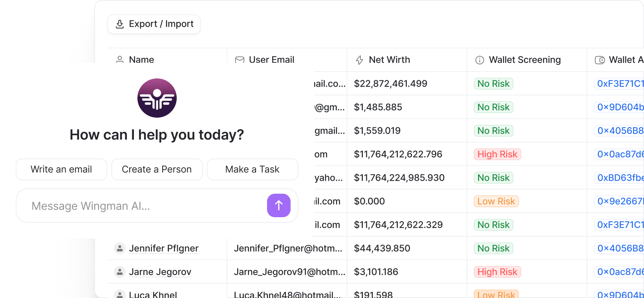
Task: Click the Wingman AI logo
Action: click(157, 98)
